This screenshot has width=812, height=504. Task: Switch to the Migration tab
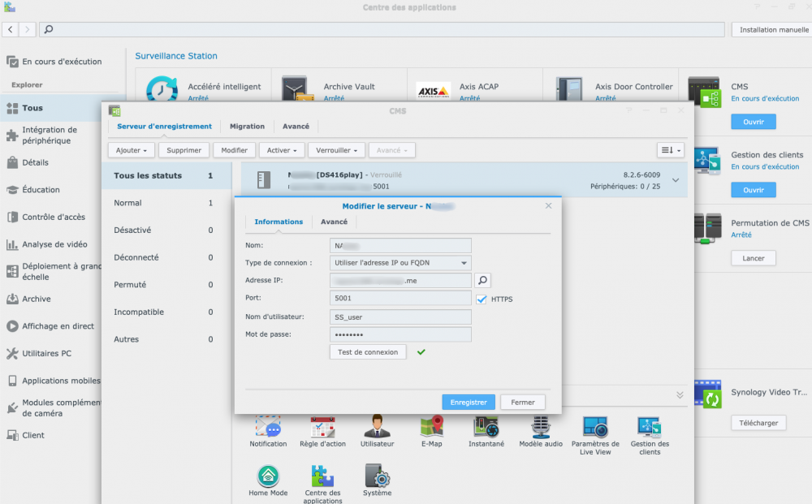pos(247,127)
